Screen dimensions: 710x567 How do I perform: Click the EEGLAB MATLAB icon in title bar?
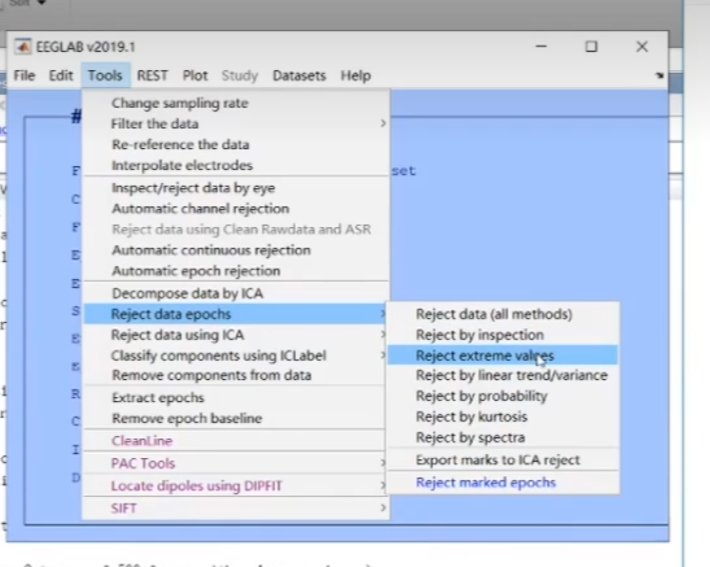point(22,47)
